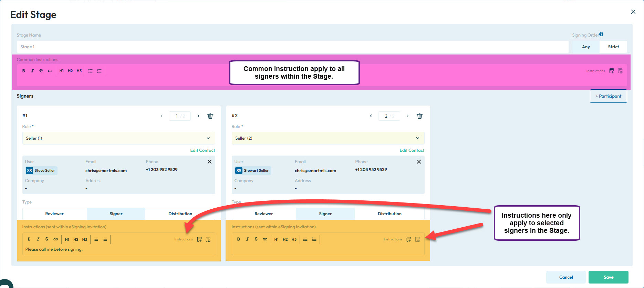Insert link in Common Instructions toolbar

click(50, 71)
